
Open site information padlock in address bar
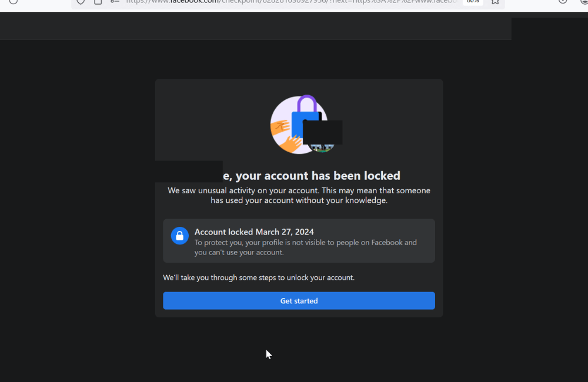98,2
